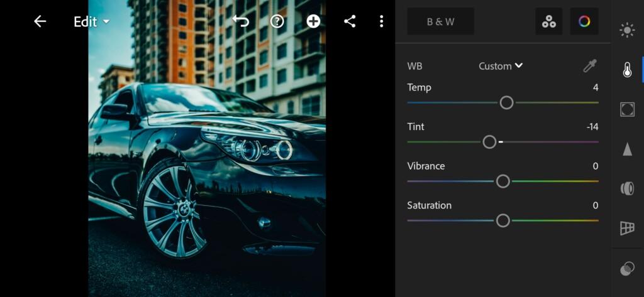The height and width of the screenshot is (297, 644).
Task: Open the three-dot overflow menu
Action: pos(382,21)
